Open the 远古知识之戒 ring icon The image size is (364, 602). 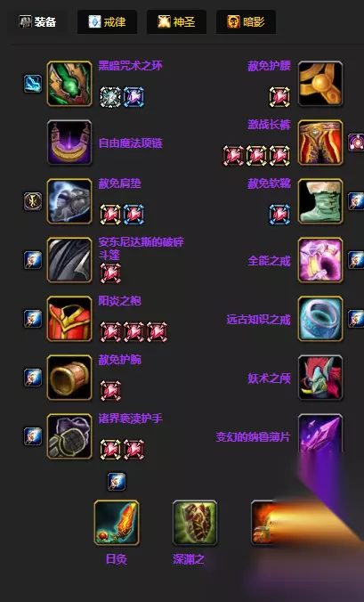click(x=320, y=319)
